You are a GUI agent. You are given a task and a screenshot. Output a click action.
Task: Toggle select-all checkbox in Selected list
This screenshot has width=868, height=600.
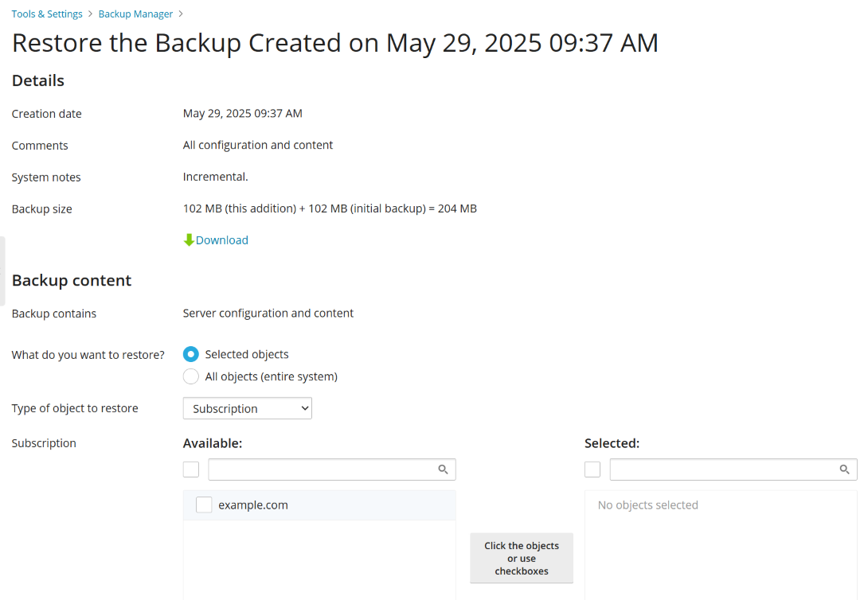click(592, 469)
